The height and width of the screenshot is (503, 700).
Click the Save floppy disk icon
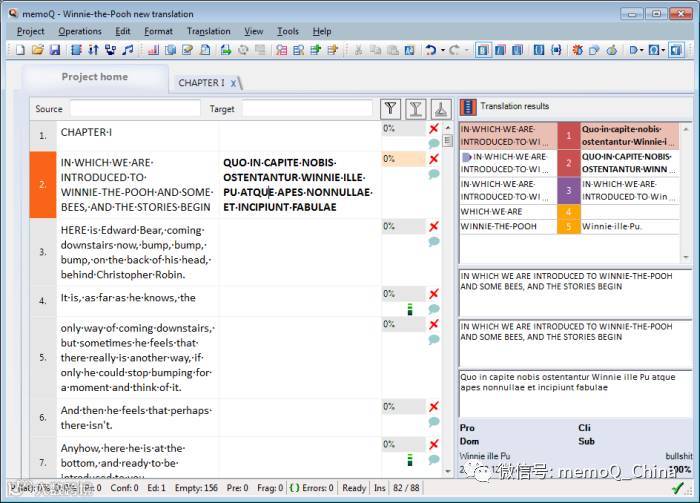54,50
